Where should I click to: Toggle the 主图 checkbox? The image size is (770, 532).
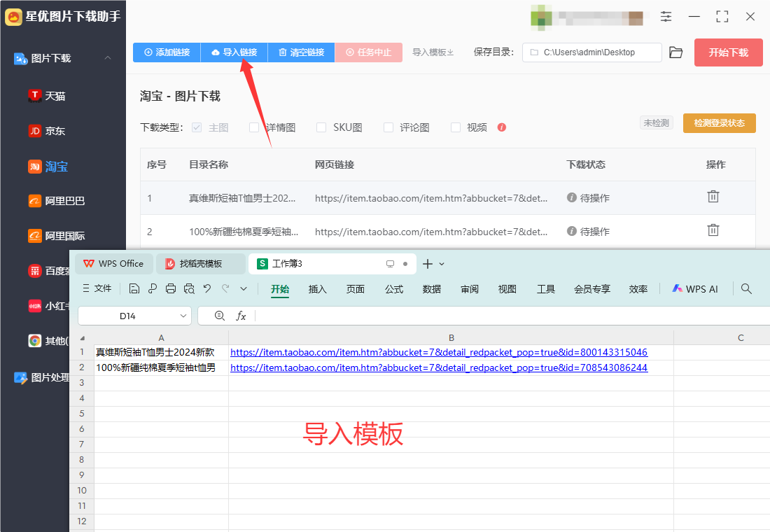pyautogui.click(x=197, y=127)
